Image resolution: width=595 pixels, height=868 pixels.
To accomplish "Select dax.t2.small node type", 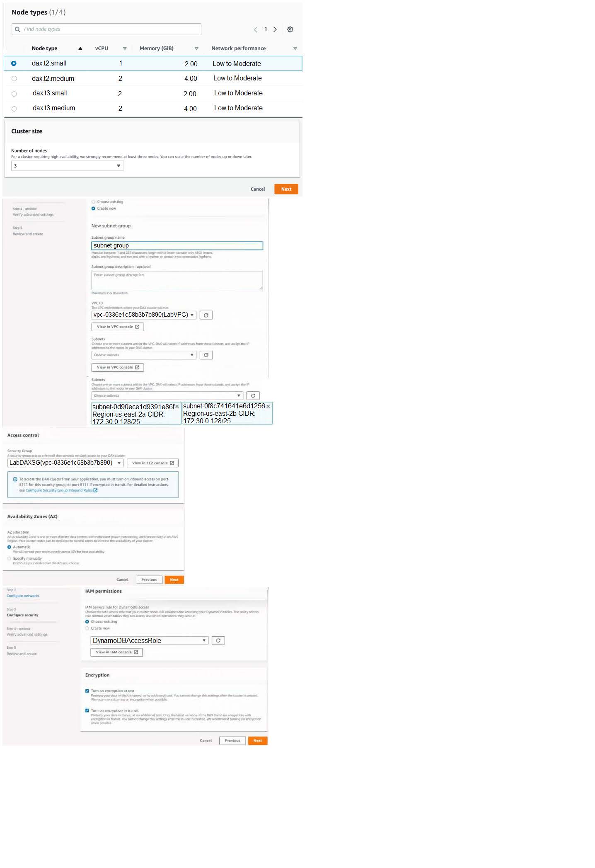I will (x=14, y=63).
